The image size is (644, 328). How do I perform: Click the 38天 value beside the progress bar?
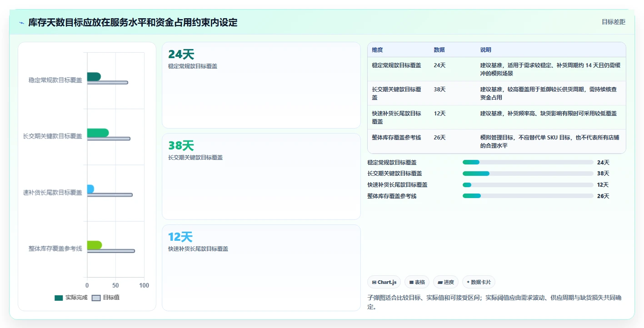tap(603, 174)
